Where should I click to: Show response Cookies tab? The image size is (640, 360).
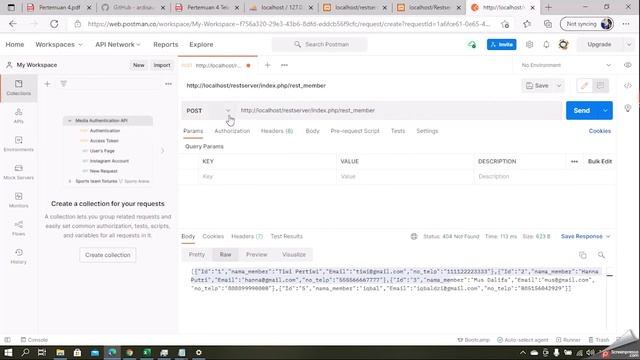[x=213, y=236]
